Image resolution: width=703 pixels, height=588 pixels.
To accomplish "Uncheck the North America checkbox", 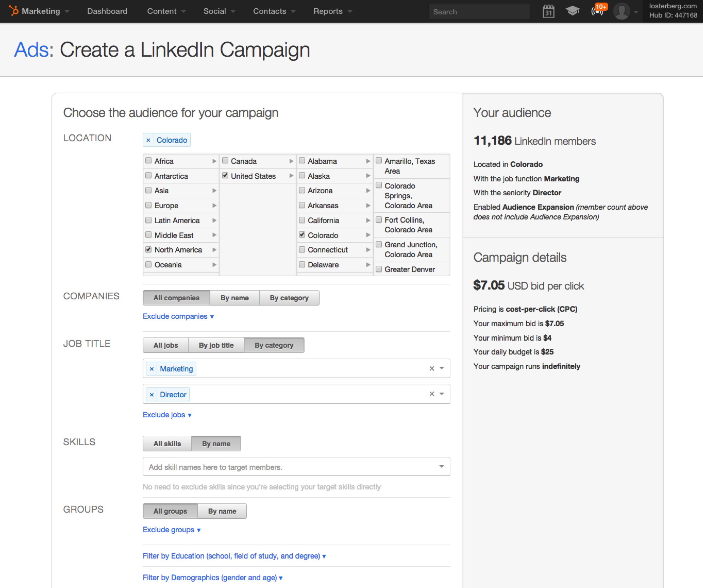I will tap(148, 249).
